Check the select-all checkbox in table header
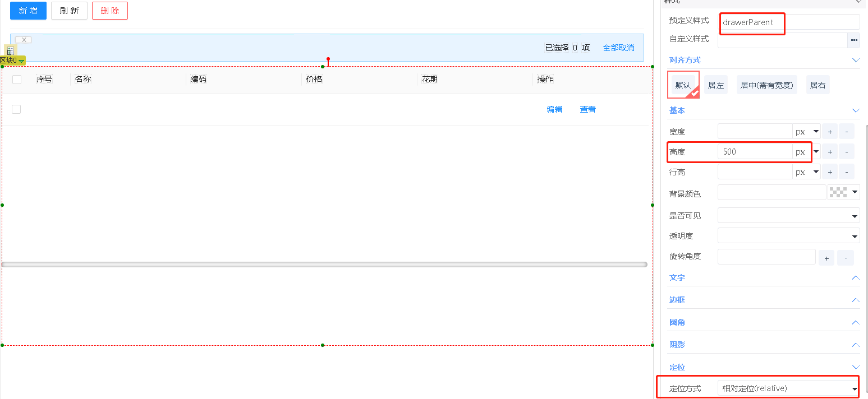The image size is (868, 399). coord(17,80)
